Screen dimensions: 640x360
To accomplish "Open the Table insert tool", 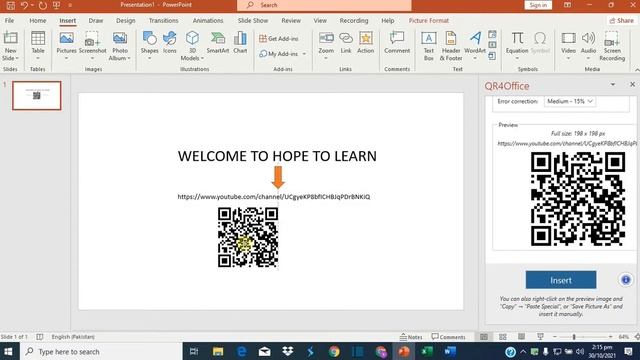I will tap(38, 45).
